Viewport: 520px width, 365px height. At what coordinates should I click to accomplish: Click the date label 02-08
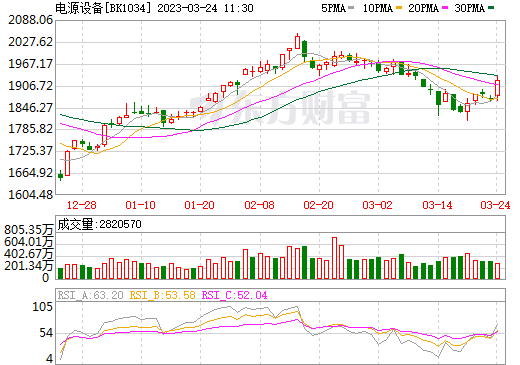point(259,205)
